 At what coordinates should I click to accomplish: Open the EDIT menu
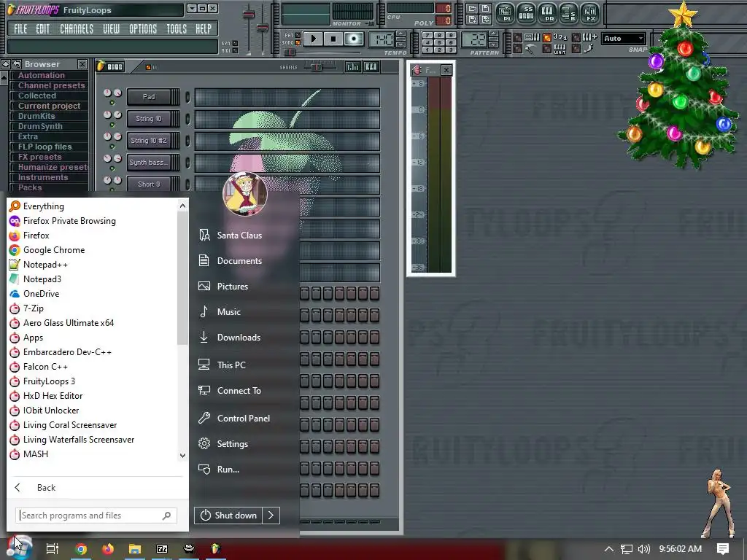(x=42, y=29)
